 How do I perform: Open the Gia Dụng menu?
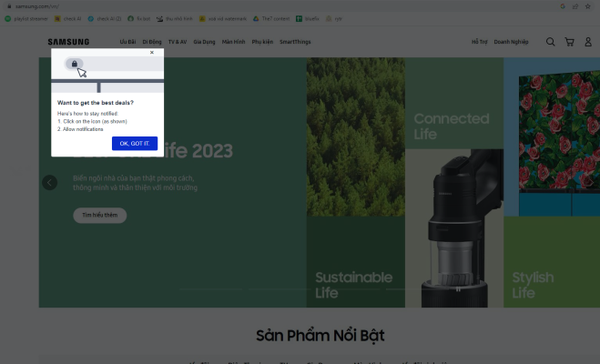[204, 42]
